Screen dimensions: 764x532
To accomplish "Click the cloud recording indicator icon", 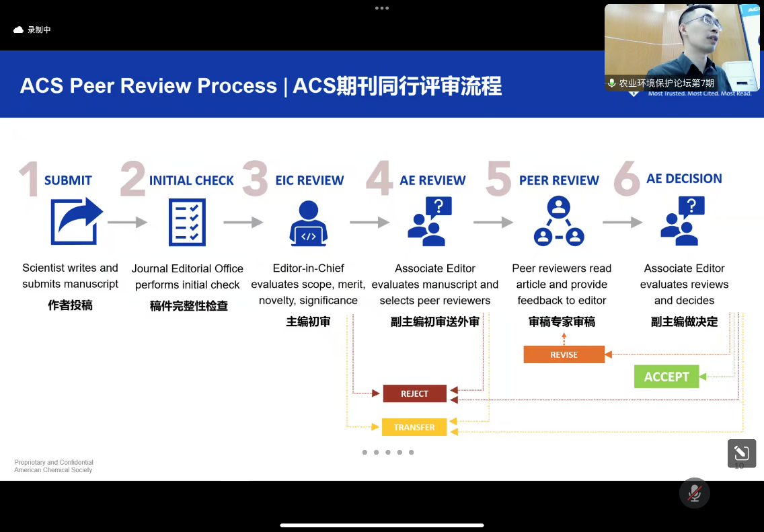I will coord(19,30).
